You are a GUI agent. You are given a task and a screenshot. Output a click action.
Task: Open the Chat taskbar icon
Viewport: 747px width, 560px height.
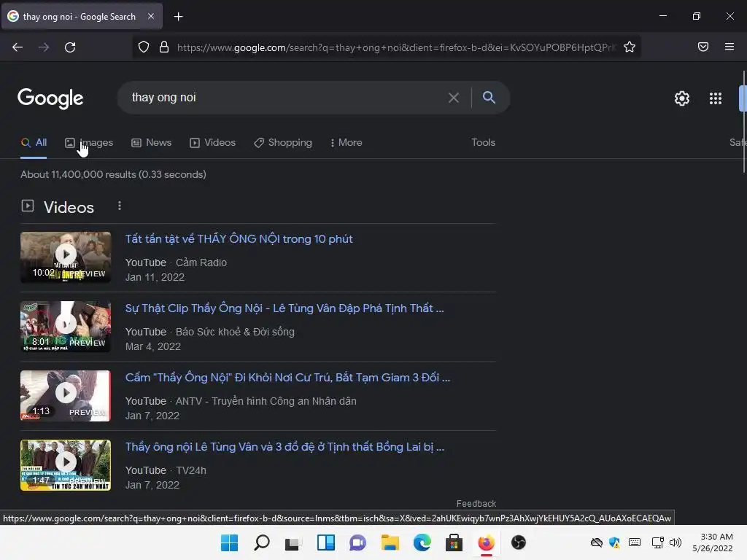click(357, 542)
